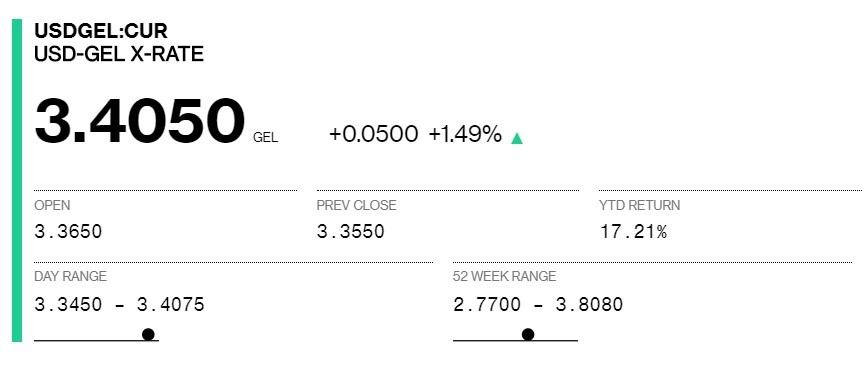The height and width of the screenshot is (367, 865).
Task: Click the open value 3.3650
Action: 68,231
